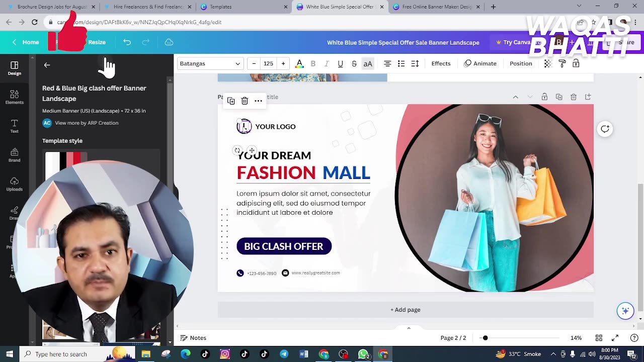Select the FASHION MALL heading
This screenshot has height=362, width=644.
tap(303, 172)
